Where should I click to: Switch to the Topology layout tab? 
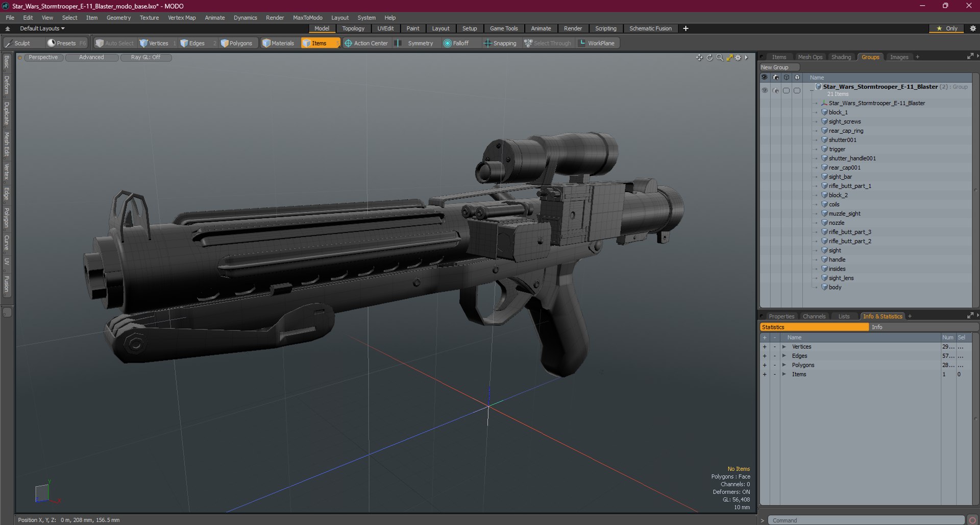tap(353, 29)
